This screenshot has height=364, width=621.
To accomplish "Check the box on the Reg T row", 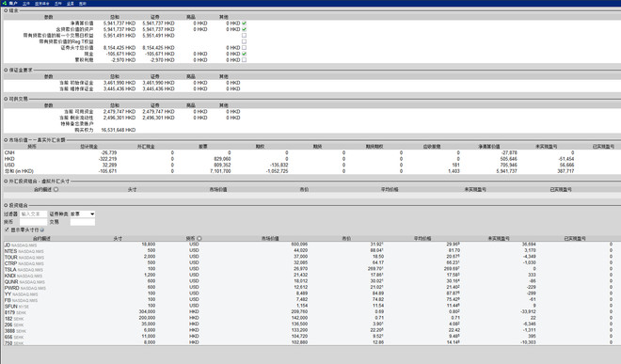I will [x=244, y=41].
